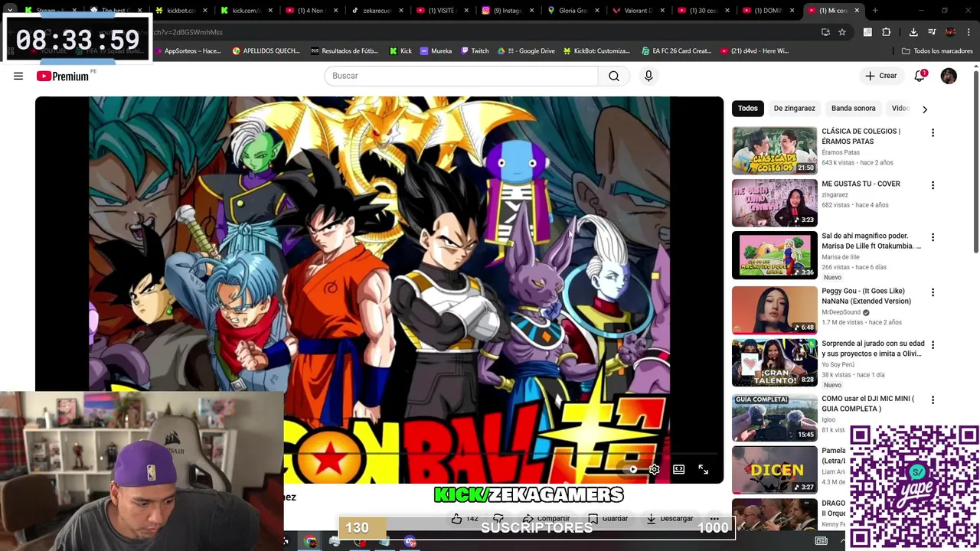This screenshot has height=551, width=980.
Task: Open the !!! - Google Drive bookmark
Action: click(x=526, y=51)
